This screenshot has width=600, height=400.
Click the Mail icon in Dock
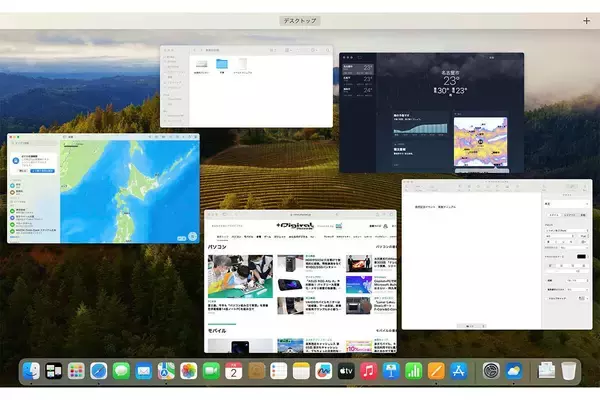tap(143, 371)
